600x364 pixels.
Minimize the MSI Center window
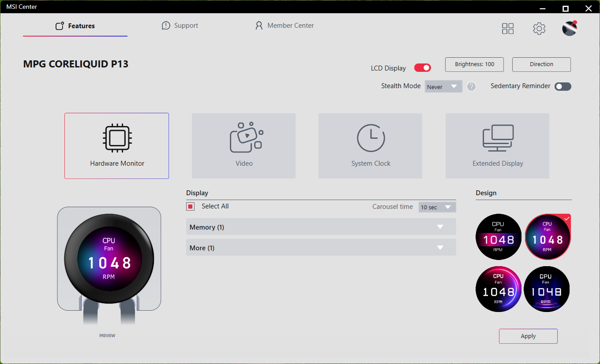coord(543,8)
